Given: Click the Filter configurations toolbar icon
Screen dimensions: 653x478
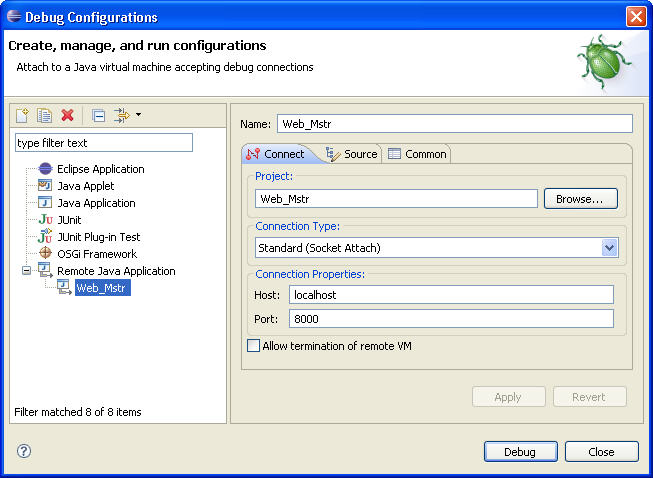Looking at the screenshot, I should click(121, 116).
